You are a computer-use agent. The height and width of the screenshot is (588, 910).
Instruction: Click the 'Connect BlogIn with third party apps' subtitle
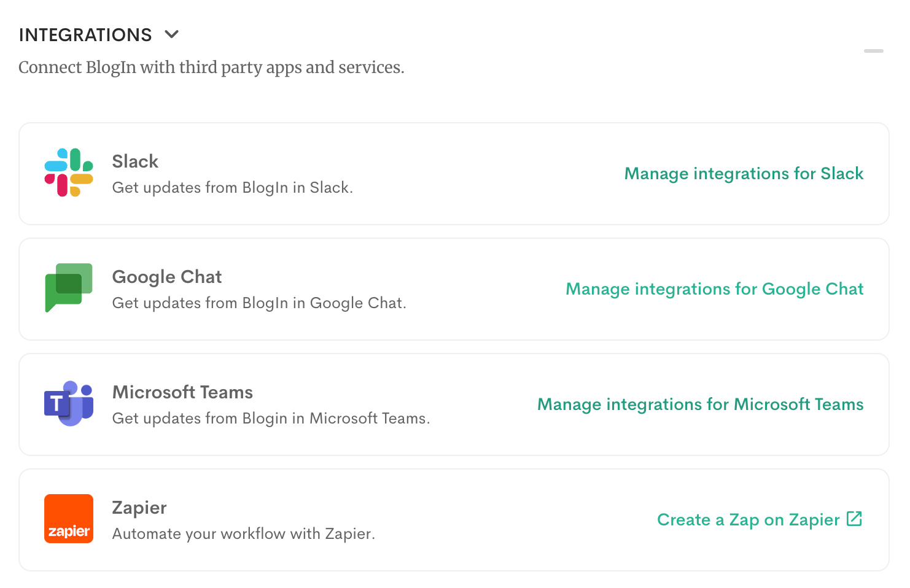coord(211,68)
